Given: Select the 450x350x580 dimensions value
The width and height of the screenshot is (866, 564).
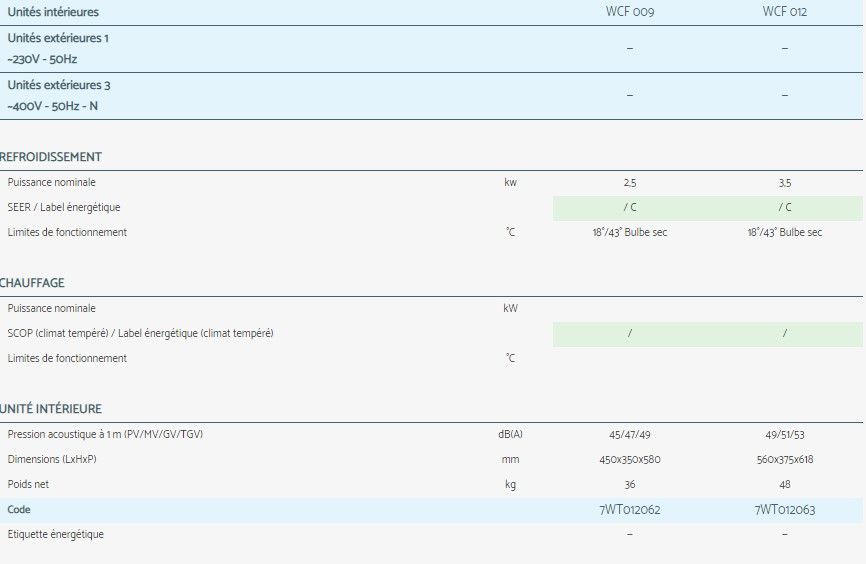Looking at the screenshot, I should [629, 460].
